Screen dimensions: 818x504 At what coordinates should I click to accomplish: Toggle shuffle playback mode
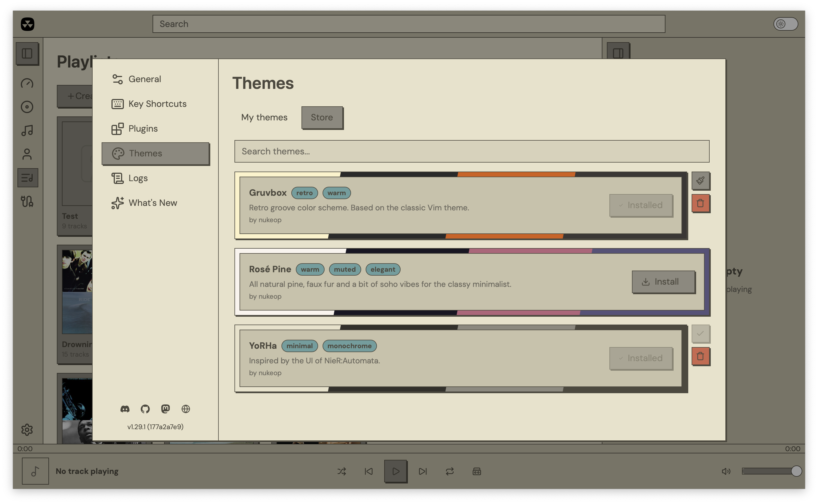pos(342,471)
